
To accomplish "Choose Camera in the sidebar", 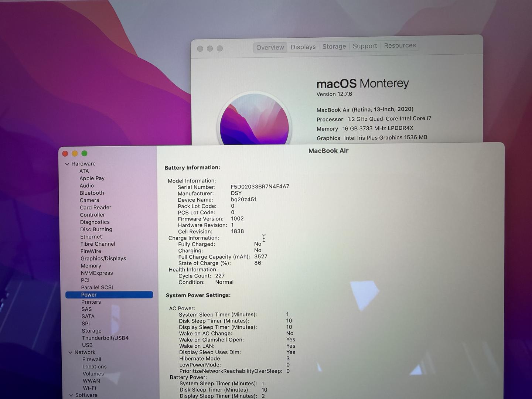I will (x=89, y=200).
